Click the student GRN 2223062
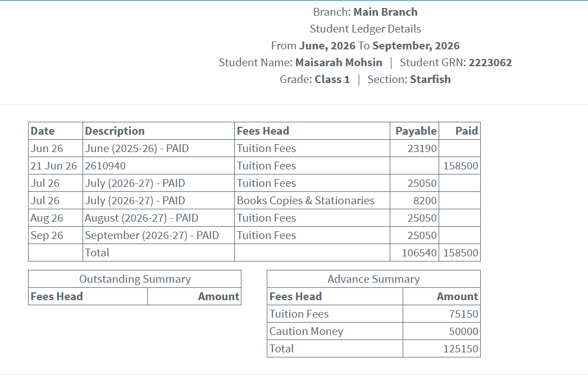 point(490,62)
